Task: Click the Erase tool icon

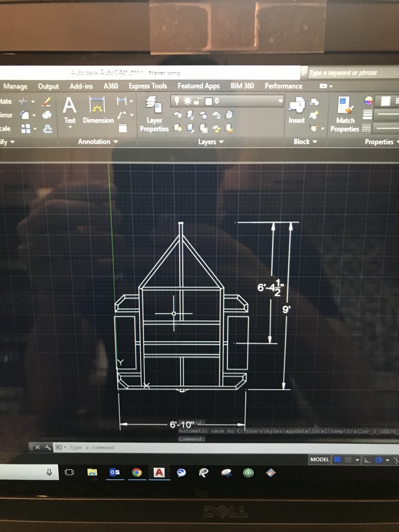Action: pyautogui.click(x=47, y=101)
